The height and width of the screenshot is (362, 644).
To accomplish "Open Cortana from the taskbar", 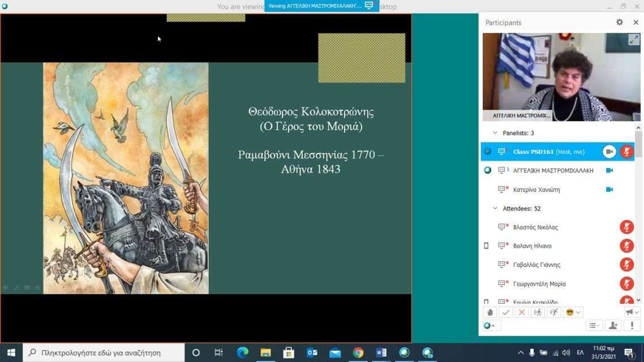I will pos(196,352).
